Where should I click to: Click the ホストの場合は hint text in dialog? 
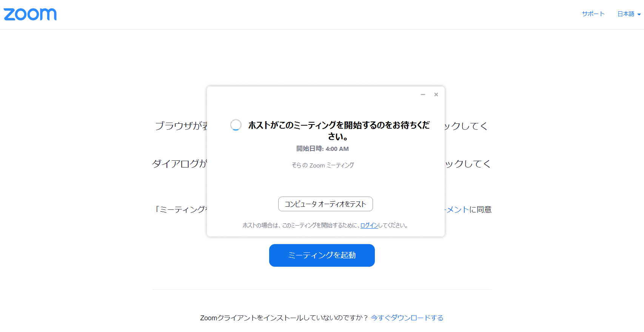click(300, 225)
